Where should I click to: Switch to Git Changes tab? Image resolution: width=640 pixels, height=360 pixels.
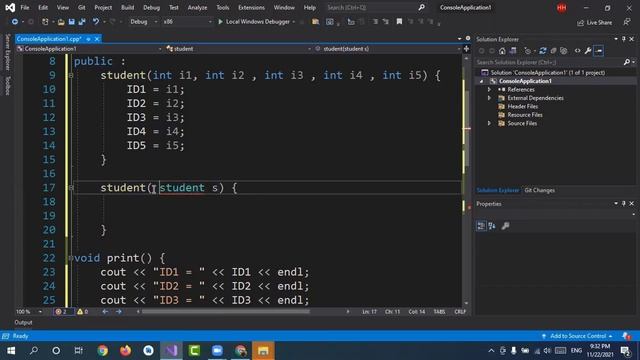pyautogui.click(x=539, y=190)
